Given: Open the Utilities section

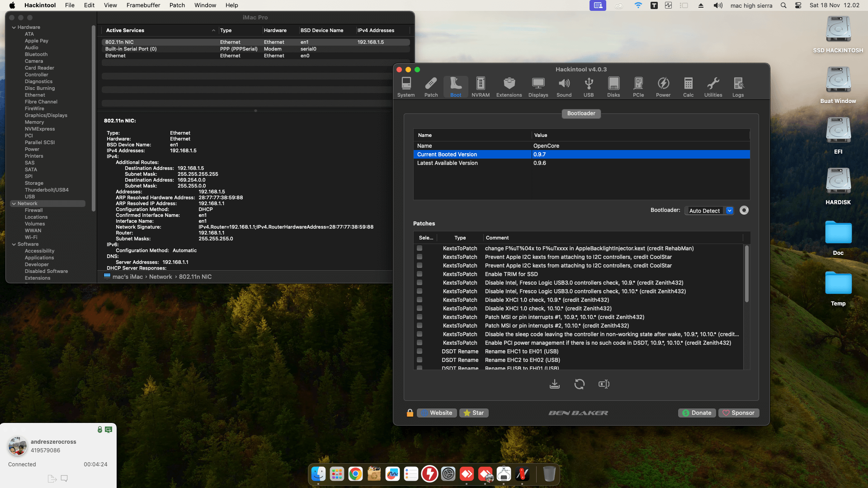Looking at the screenshot, I should coord(713,87).
